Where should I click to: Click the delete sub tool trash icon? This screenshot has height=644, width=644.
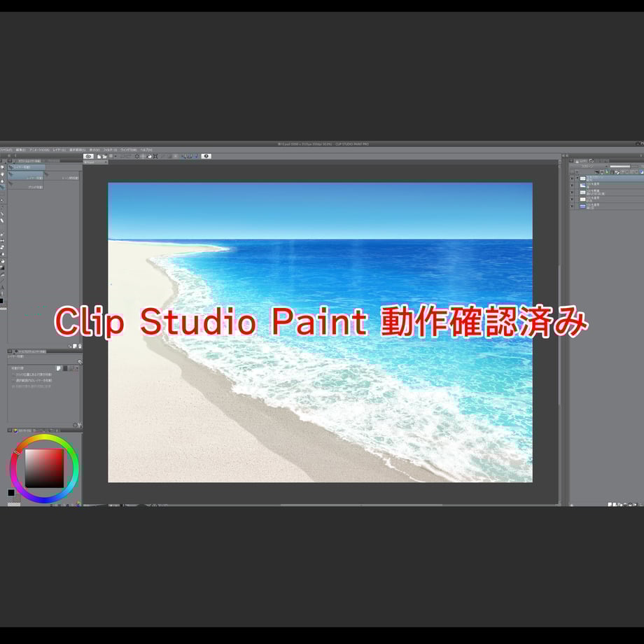click(x=80, y=346)
